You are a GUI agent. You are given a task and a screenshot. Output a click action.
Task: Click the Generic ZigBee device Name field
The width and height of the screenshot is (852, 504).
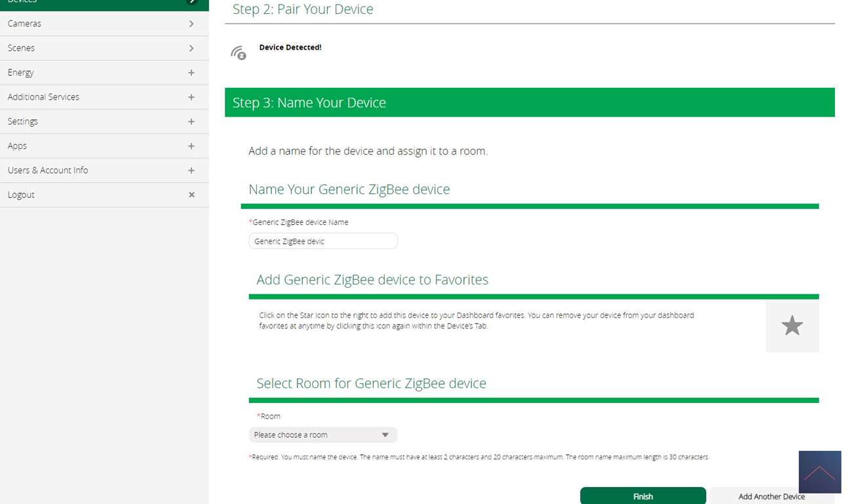(322, 241)
